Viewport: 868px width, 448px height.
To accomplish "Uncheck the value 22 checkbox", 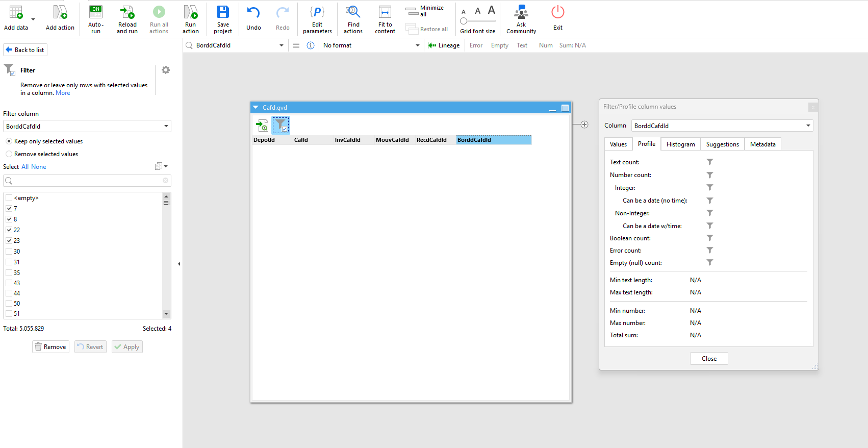I will point(9,230).
